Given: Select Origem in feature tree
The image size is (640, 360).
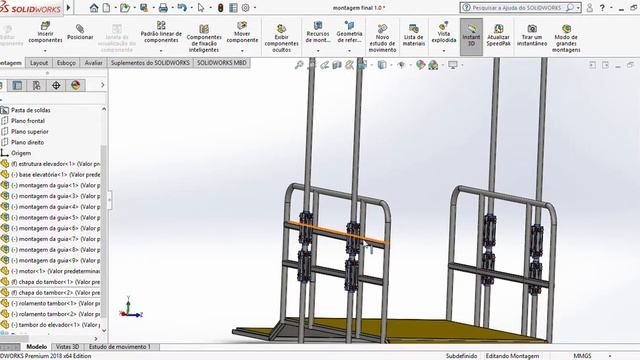Looking at the screenshot, I should pos(21,153).
